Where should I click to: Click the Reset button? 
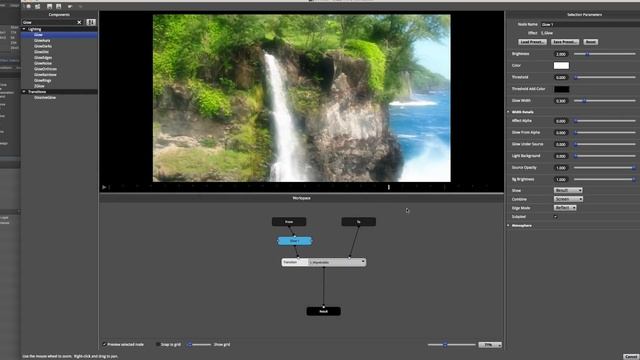590,42
